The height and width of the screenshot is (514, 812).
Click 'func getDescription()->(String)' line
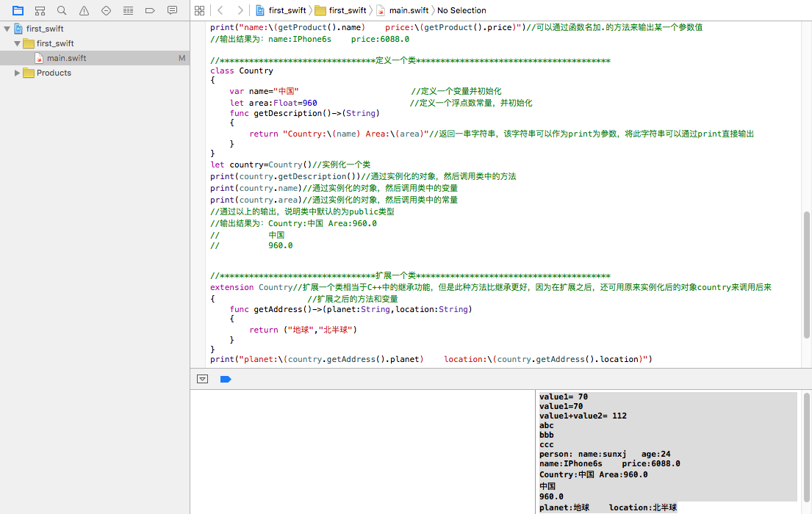(304, 113)
